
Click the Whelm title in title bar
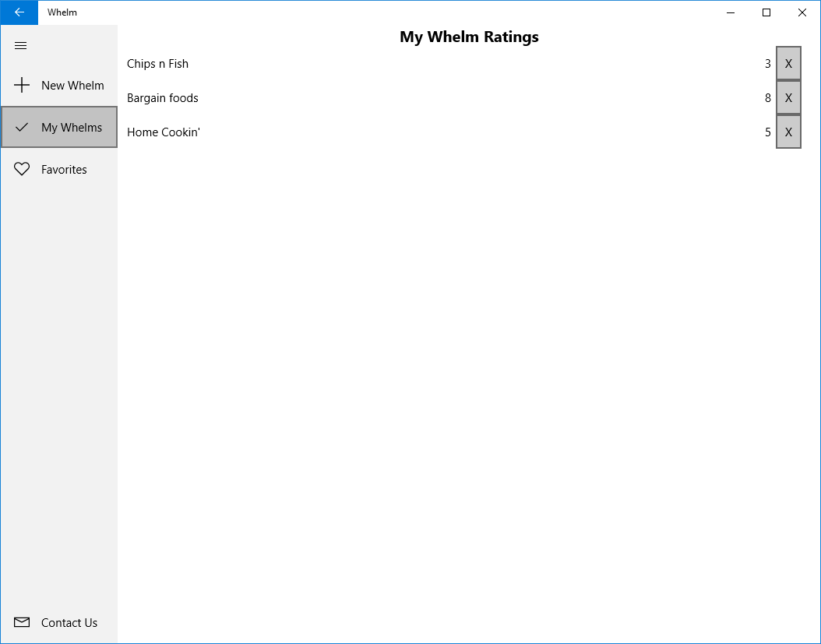(62, 12)
